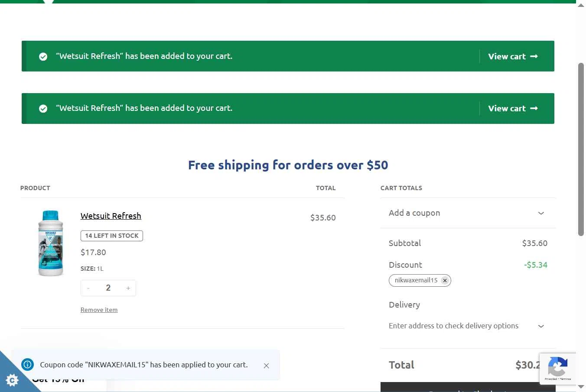Click the blue info icon in notification
This screenshot has height=392, width=586.
pos(27,365)
